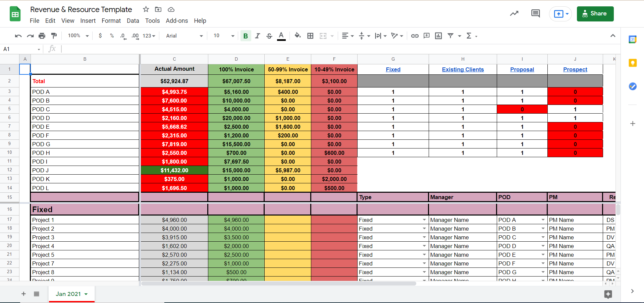
Task: Open the text color picker
Action: point(281,36)
